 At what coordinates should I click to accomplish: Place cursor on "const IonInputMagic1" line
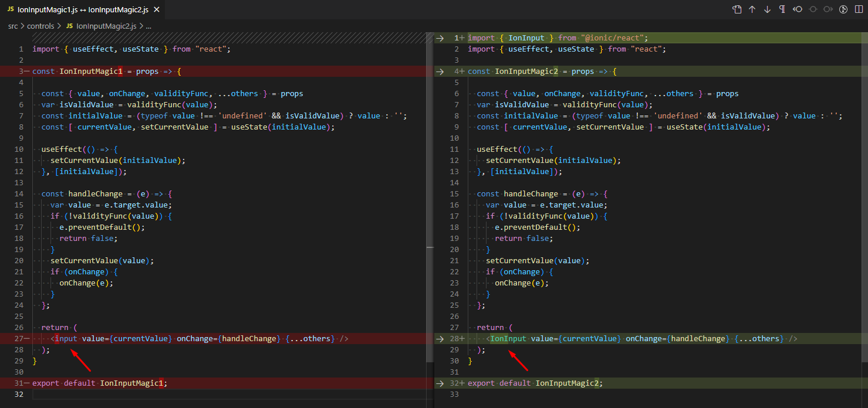(107, 72)
